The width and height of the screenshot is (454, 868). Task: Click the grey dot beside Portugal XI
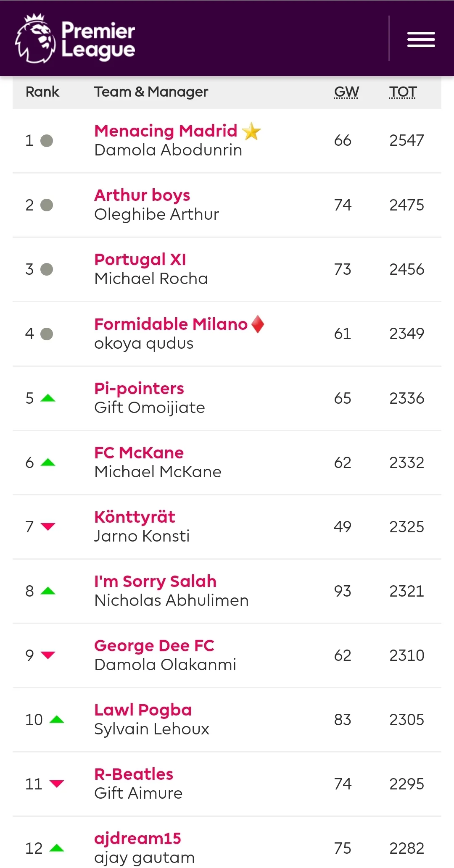pyautogui.click(x=48, y=270)
